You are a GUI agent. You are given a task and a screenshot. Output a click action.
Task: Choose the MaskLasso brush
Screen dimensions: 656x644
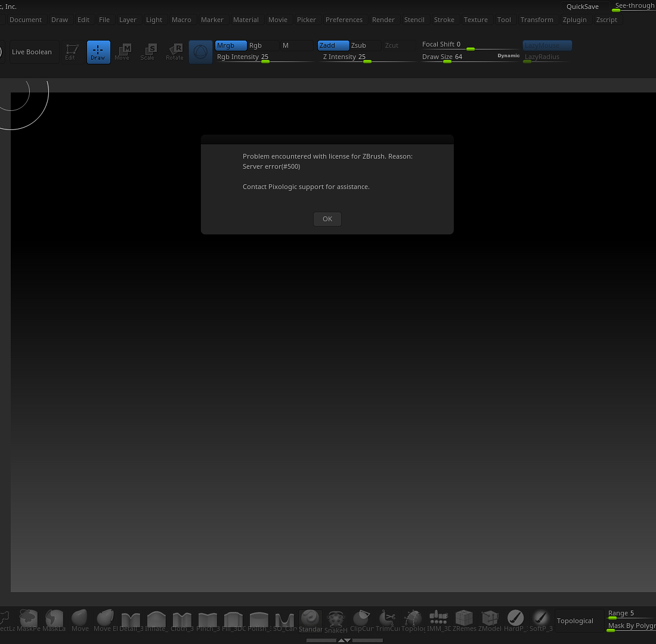click(54, 620)
